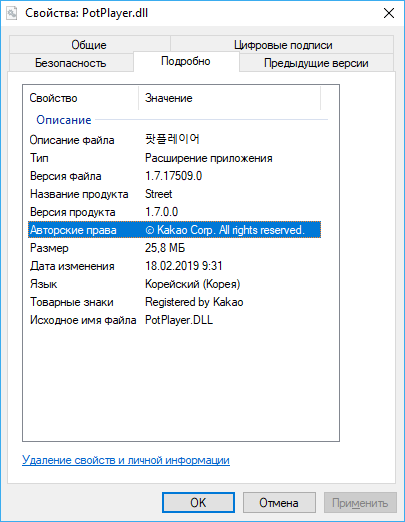The image size is (405, 522).
Task: Click the Подробно tab
Action: (186, 61)
